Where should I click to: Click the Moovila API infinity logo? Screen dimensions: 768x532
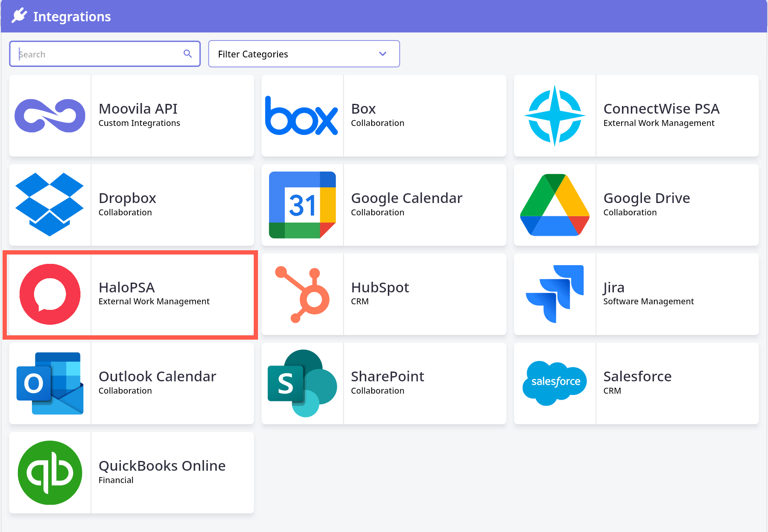point(50,116)
